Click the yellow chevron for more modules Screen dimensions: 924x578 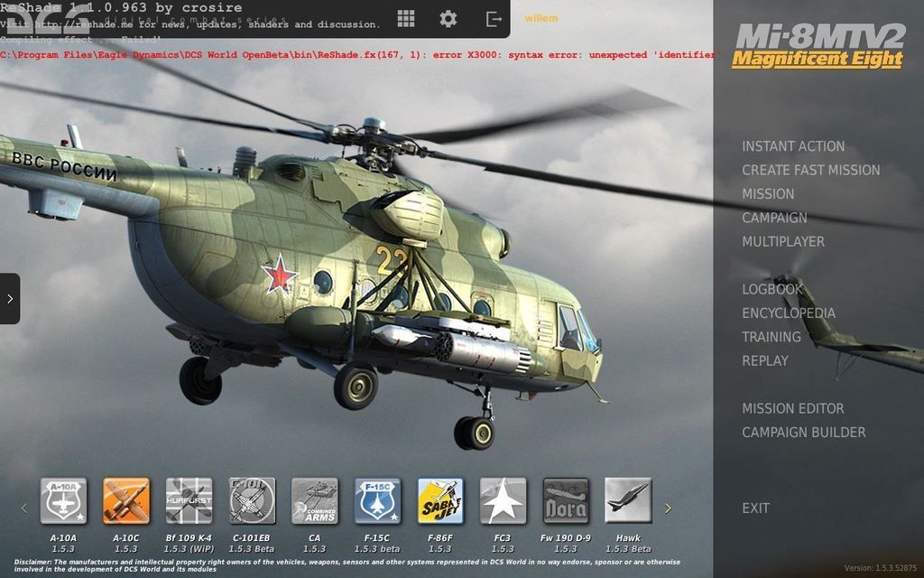[668, 507]
